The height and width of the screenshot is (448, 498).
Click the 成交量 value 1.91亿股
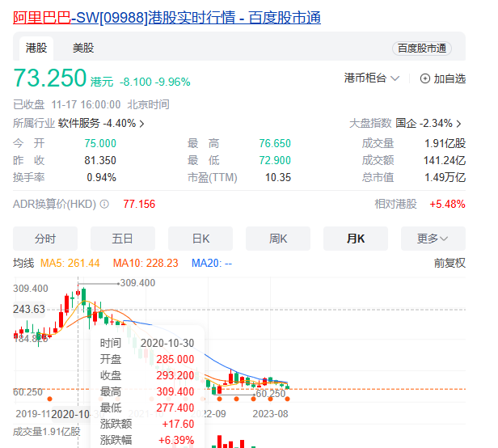point(445,143)
